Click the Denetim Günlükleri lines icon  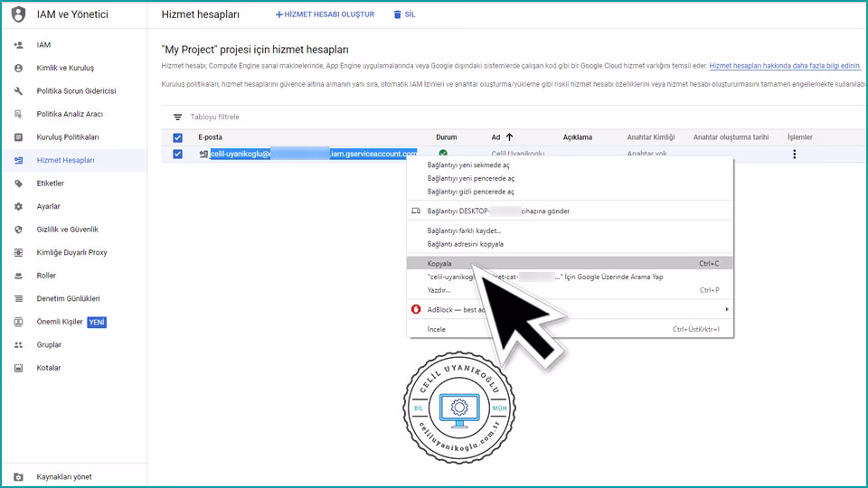click(x=18, y=299)
